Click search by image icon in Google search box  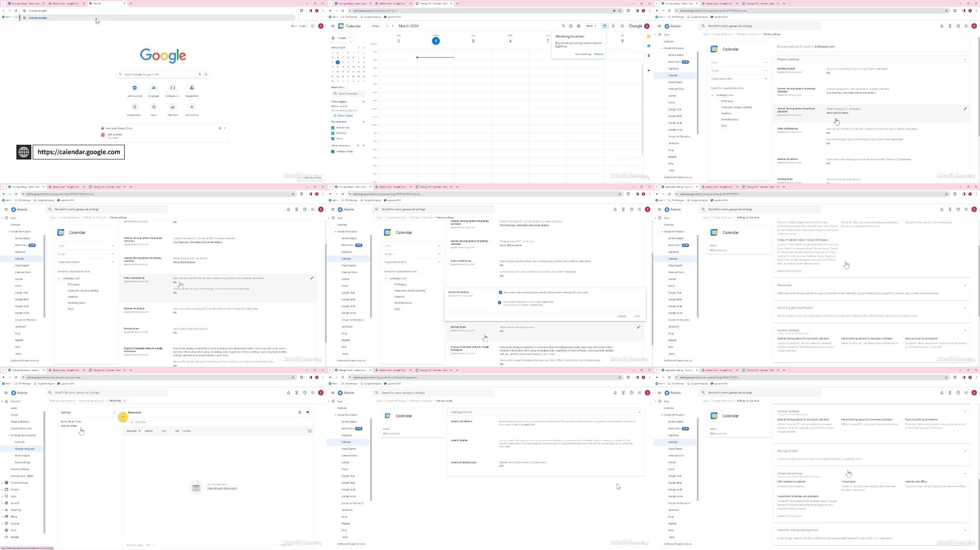(206, 74)
